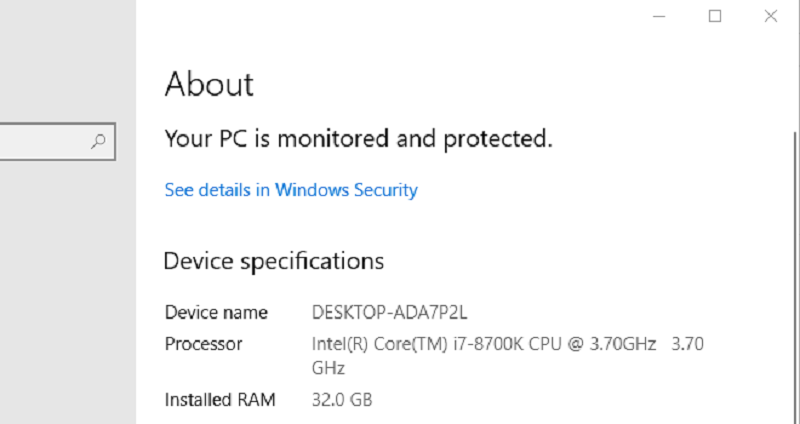Click blank white space right of About heading
The height and width of the screenshot is (424, 800).
pyautogui.click(x=500, y=84)
